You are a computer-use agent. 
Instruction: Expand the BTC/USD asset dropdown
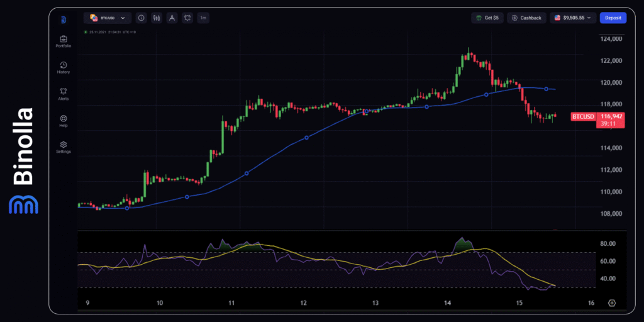[108, 18]
